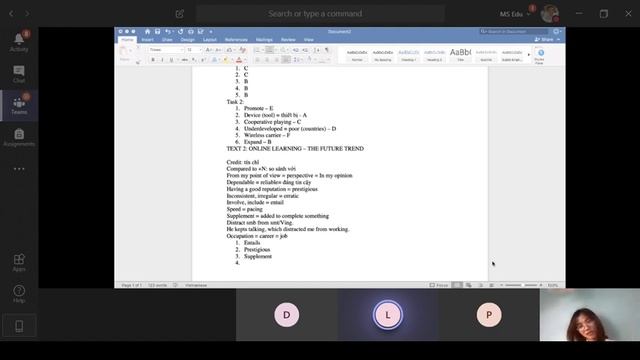Switch to the Layout ribbon tab
The image size is (640, 360).
click(210, 40)
